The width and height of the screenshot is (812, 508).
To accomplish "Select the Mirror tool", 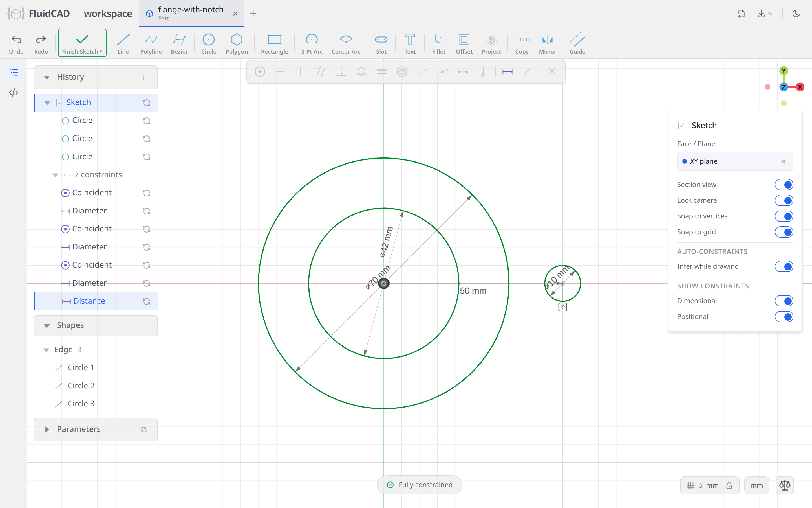I will coord(547,44).
